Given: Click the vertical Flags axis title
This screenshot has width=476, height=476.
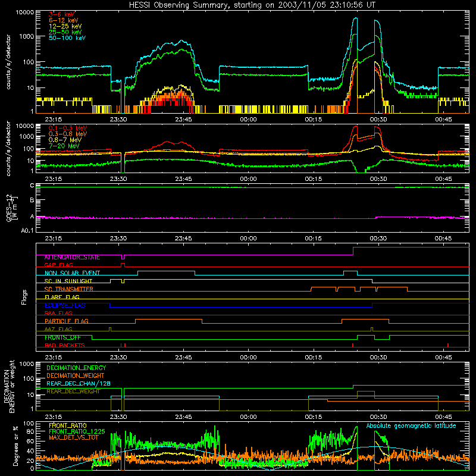Looking at the screenshot, I should tap(24, 297).
